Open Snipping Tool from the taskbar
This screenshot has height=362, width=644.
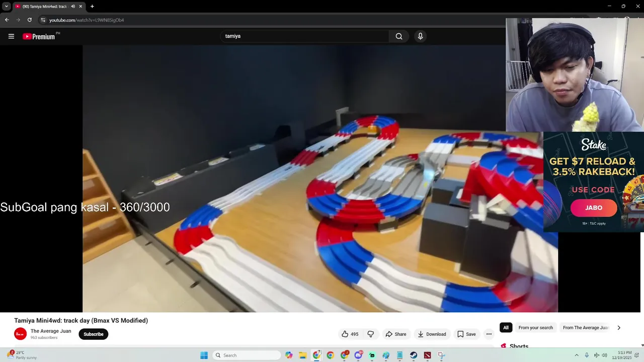441,355
